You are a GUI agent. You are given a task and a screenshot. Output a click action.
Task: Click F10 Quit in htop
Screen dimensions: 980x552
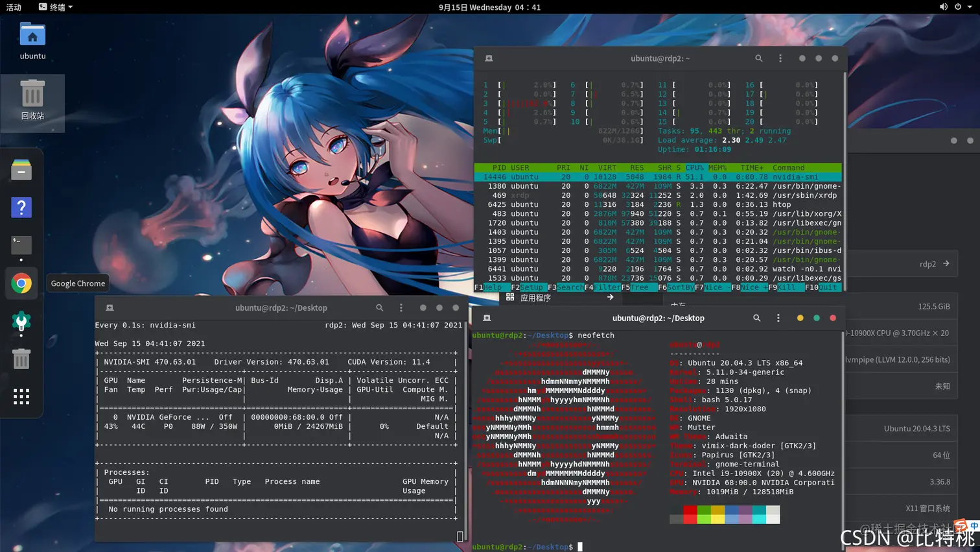point(822,287)
